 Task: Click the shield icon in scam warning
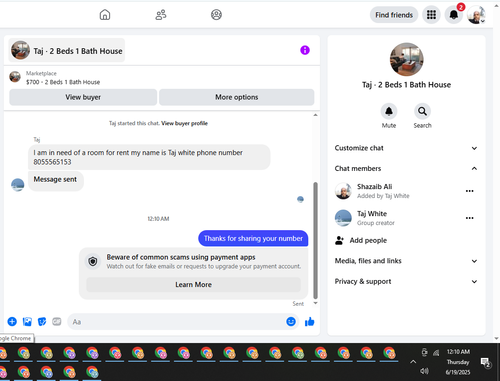pyautogui.click(x=93, y=261)
